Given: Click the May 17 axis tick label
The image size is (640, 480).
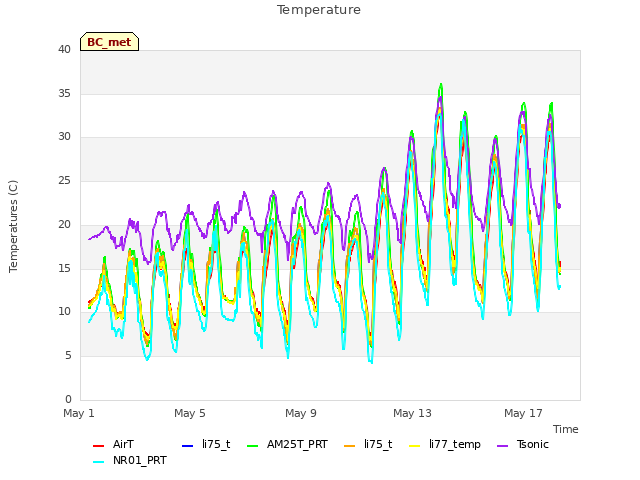Looking at the screenshot, I should [x=523, y=413].
